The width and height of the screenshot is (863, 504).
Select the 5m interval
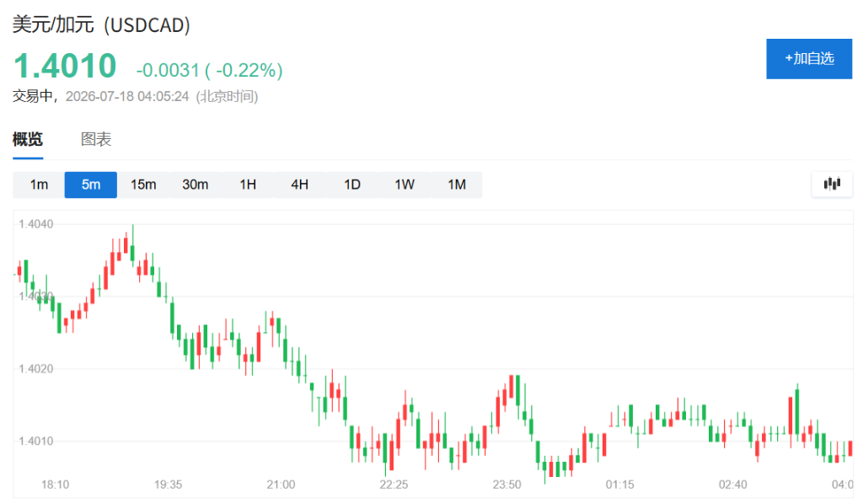(x=91, y=185)
